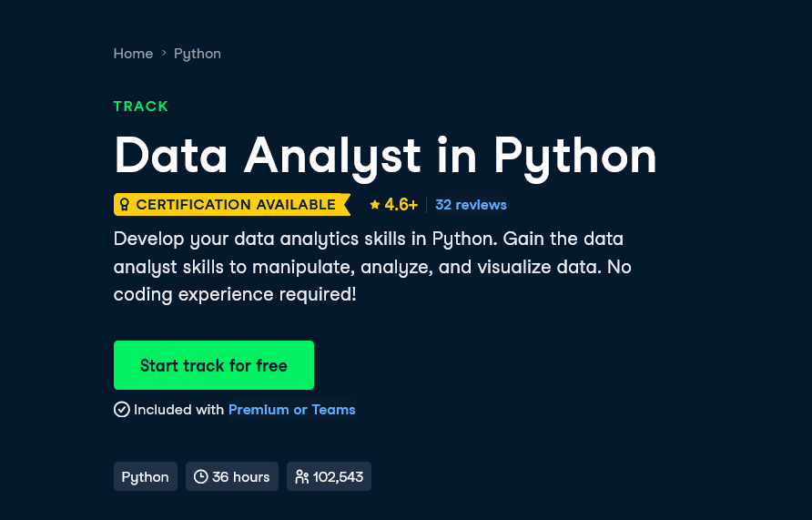The image size is (812, 520).
Task: Open the 32 reviews link
Action: (x=471, y=205)
